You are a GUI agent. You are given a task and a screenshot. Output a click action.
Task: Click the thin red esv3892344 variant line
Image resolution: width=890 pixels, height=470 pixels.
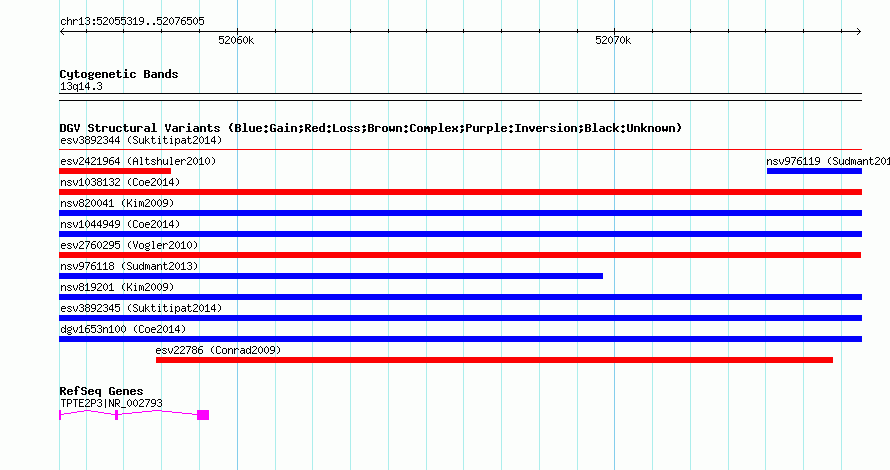(x=460, y=150)
